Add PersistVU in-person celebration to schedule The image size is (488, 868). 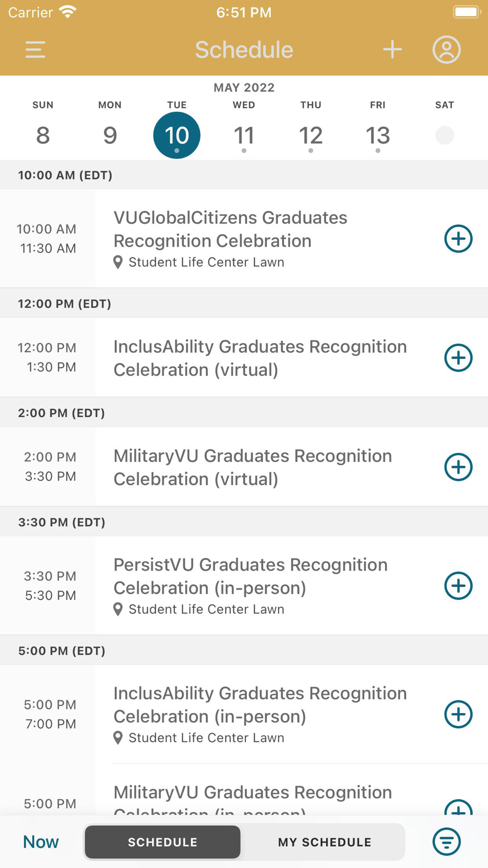point(458,586)
